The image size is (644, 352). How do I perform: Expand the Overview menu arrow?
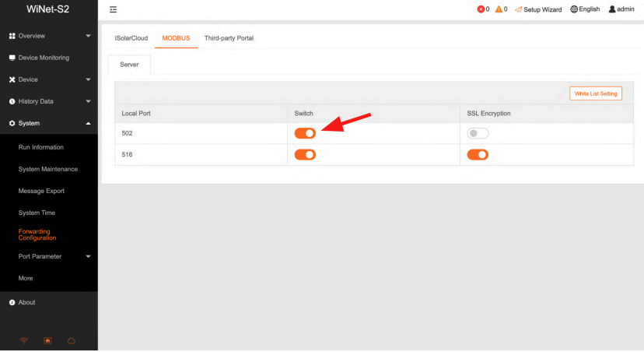(88, 36)
